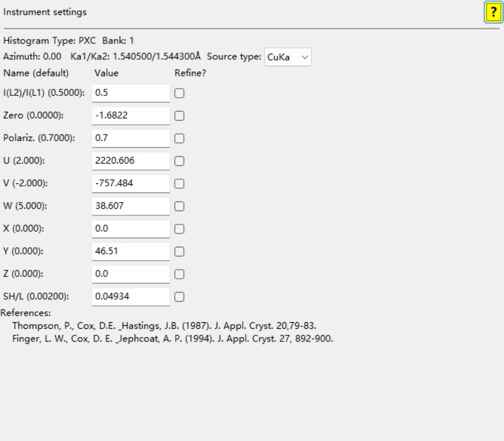504x441 pixels.
Task: Click the I(L2)/I(L1) value field 0.5
Action: (x=131, y=93)
